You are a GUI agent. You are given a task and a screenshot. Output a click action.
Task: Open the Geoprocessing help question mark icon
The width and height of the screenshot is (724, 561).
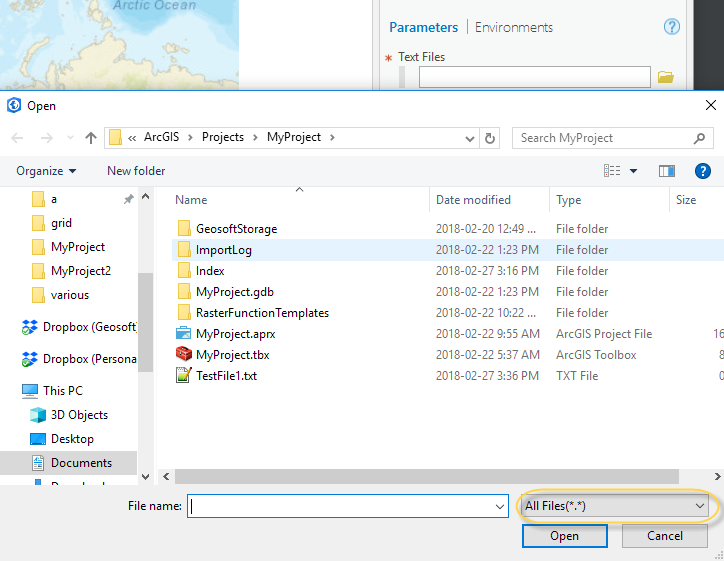click(x=671, y=27)
